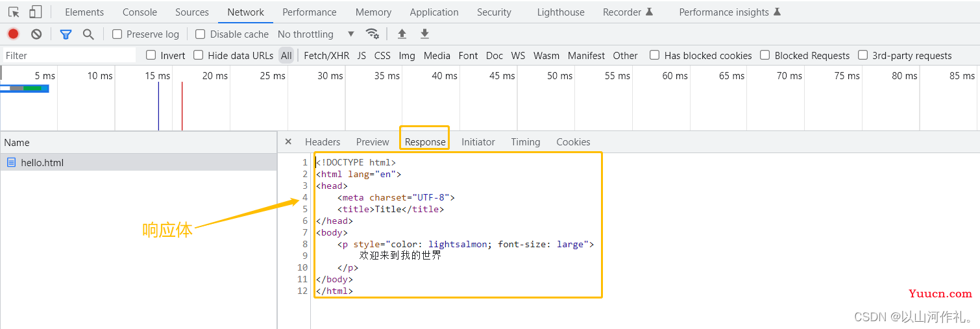
Task: Filter requests by Fetch/XHR
Action: [326, 55]
